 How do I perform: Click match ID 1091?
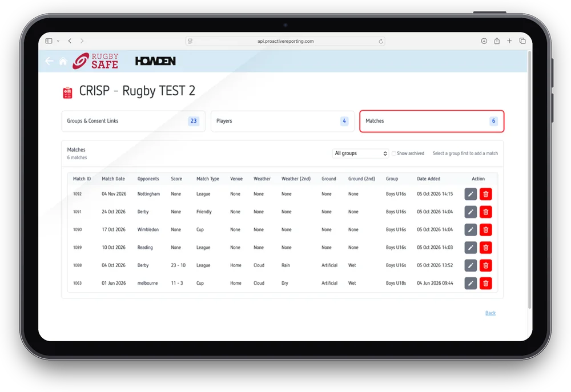pyautogui.click(x=77, y=212)
